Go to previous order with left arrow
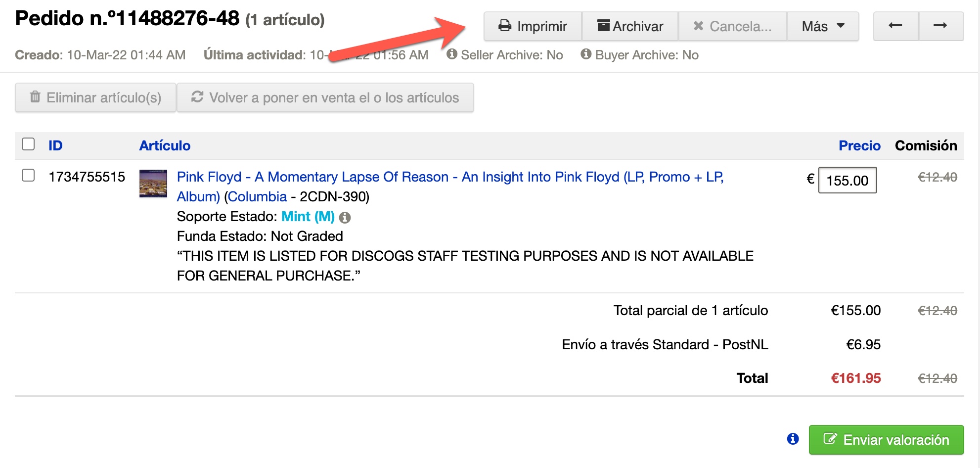Screen dimensions: 980x468 pos(895,26)
